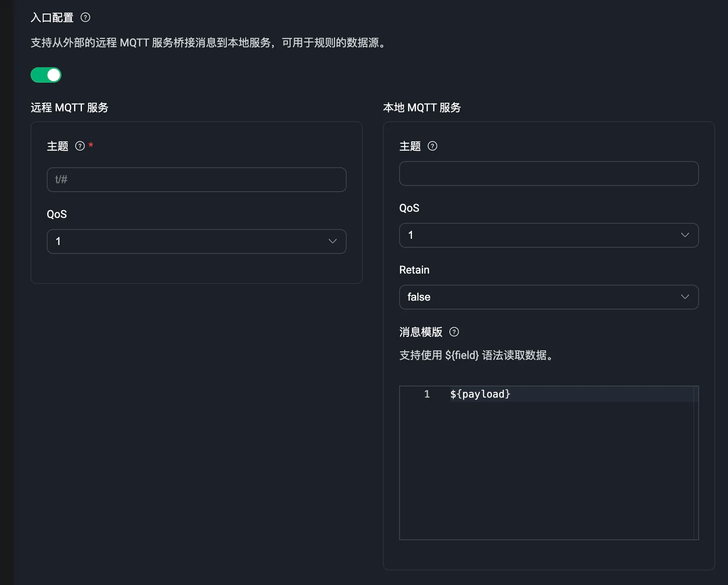Click the ingress description text about 远程 MQTT
The image size is (728, 585).
pyautogui.click(x=209, y=43)
